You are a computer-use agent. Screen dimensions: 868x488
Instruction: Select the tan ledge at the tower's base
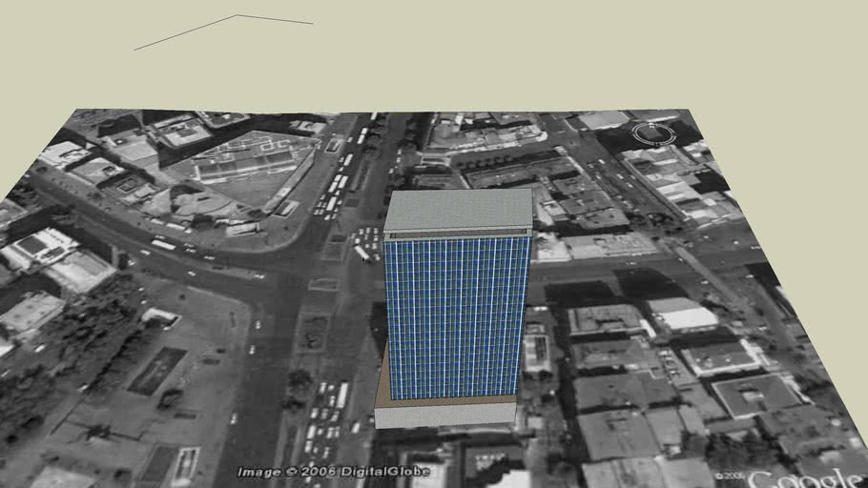click(x=382, y=381)
